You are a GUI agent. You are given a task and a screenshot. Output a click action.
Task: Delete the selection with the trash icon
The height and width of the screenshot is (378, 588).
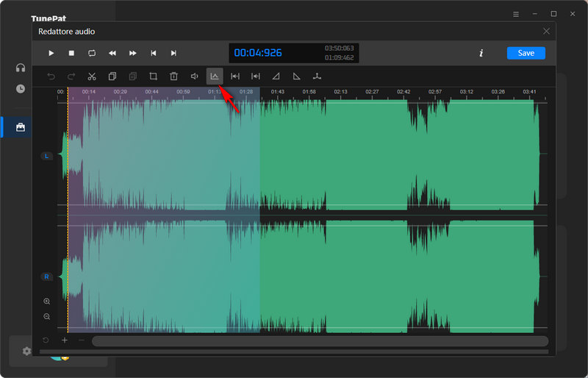[x=174, y=76]
